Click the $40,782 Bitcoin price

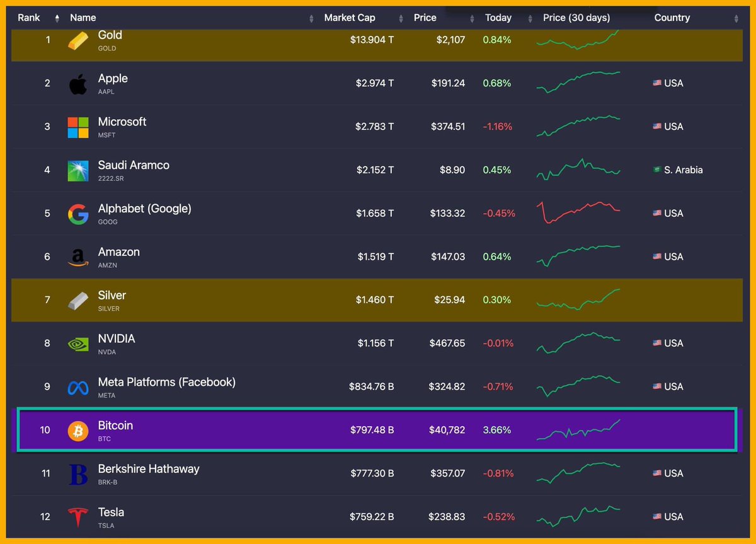pyautogui.click(x=448, y=430)
